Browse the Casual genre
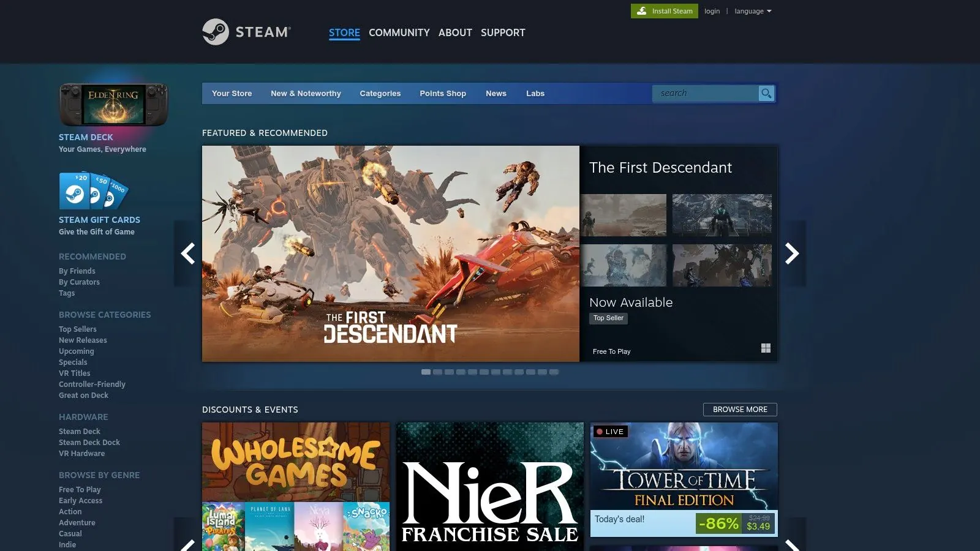This screenshot has width=980, height=551. [x=70, y=534]
